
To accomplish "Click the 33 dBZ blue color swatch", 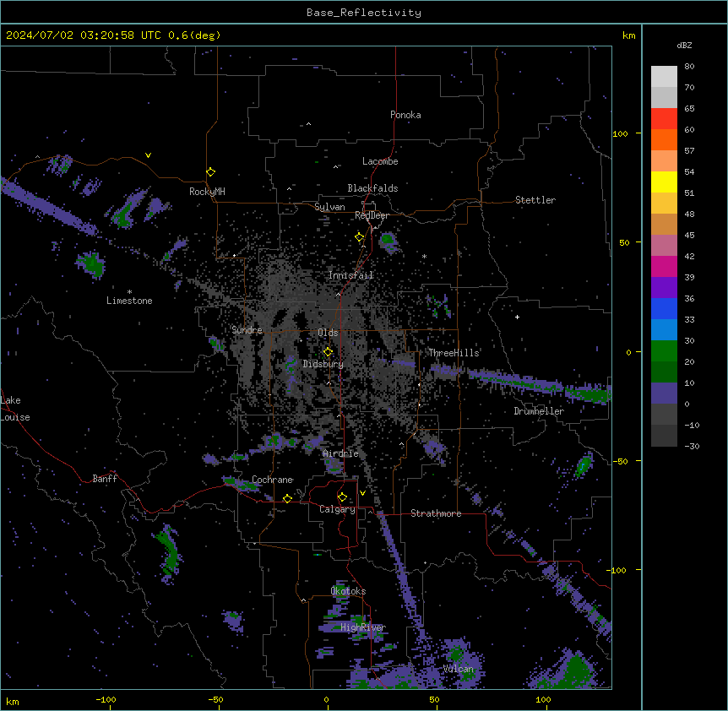I will click(664, 329).
